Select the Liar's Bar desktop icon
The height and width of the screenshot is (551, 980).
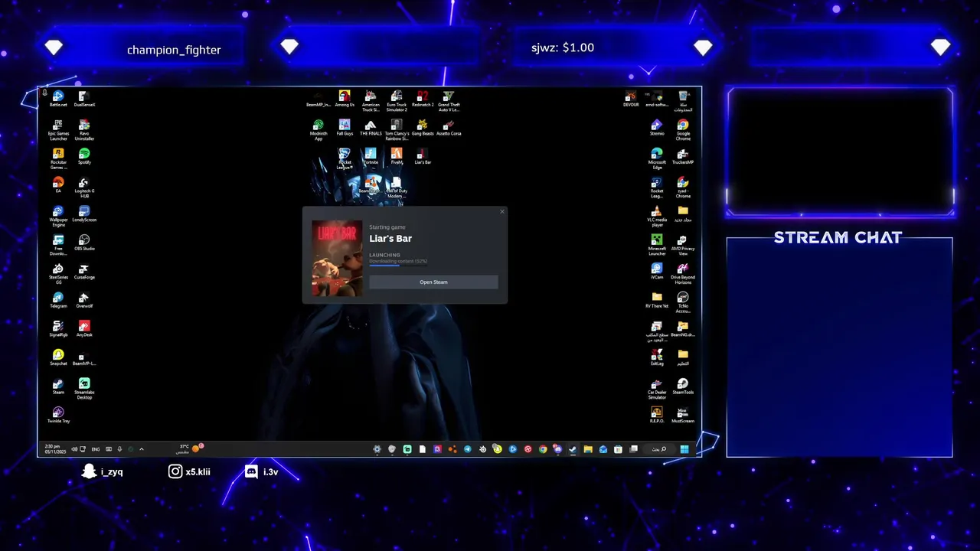423,156
